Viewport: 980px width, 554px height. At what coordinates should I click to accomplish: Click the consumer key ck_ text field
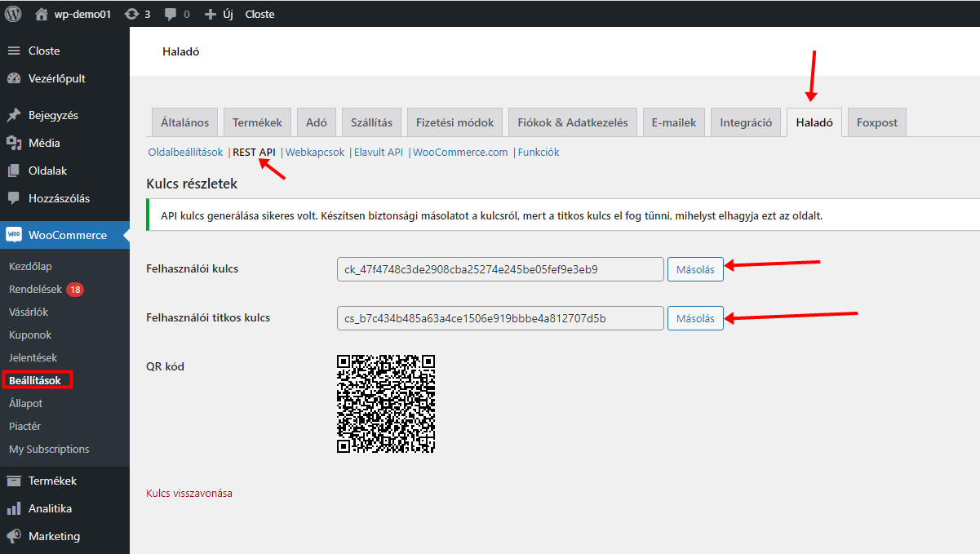pyautogui.click(x=499, y=269)
